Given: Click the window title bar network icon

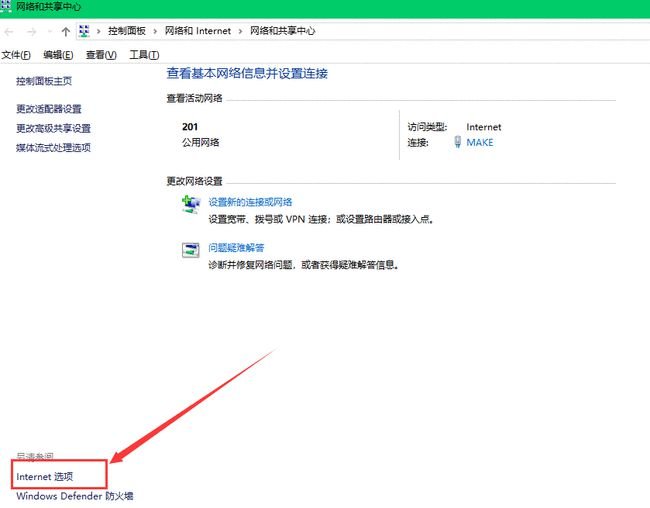Looking at the screenshot, I should click(6, 6).
